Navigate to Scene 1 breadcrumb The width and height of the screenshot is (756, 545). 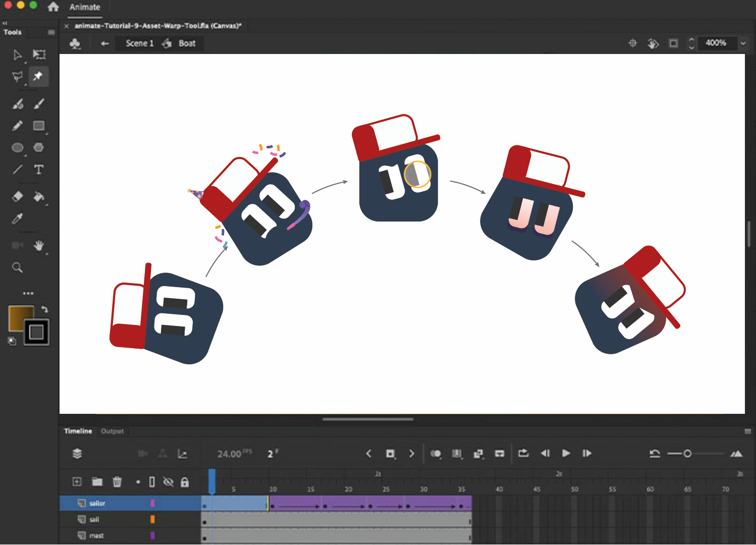point(139,43)
